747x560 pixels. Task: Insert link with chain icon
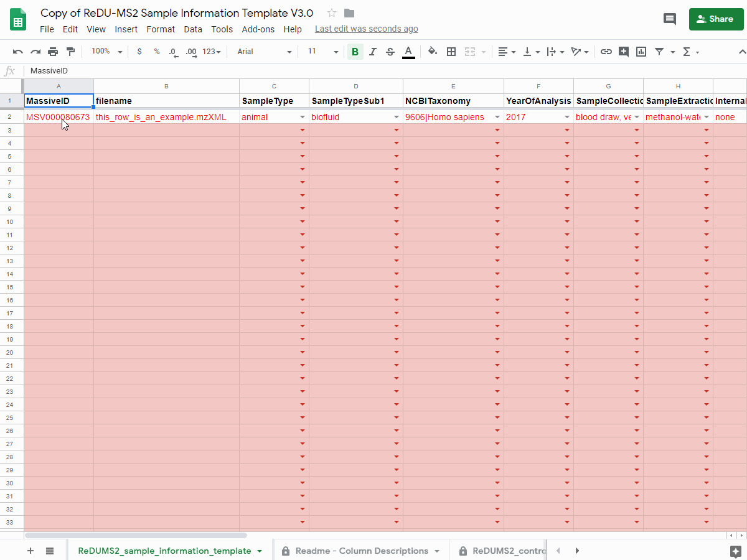(606, 52)
